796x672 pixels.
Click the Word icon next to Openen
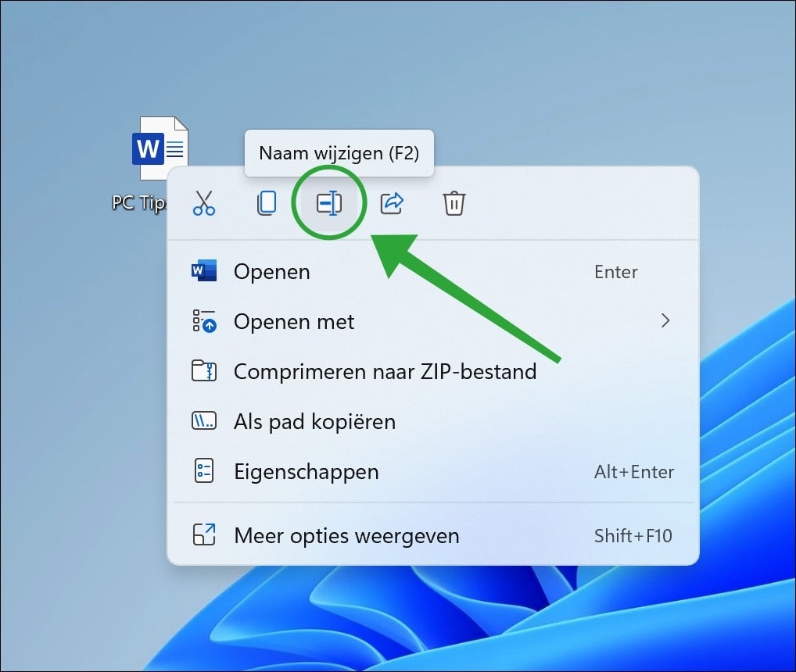[x=205, y=271]
